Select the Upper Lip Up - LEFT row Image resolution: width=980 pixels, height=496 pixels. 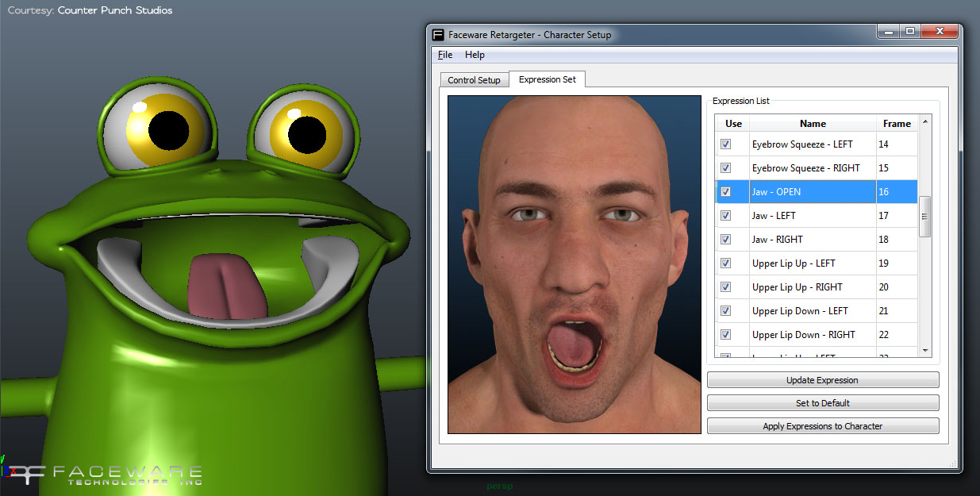click(817, 263)
